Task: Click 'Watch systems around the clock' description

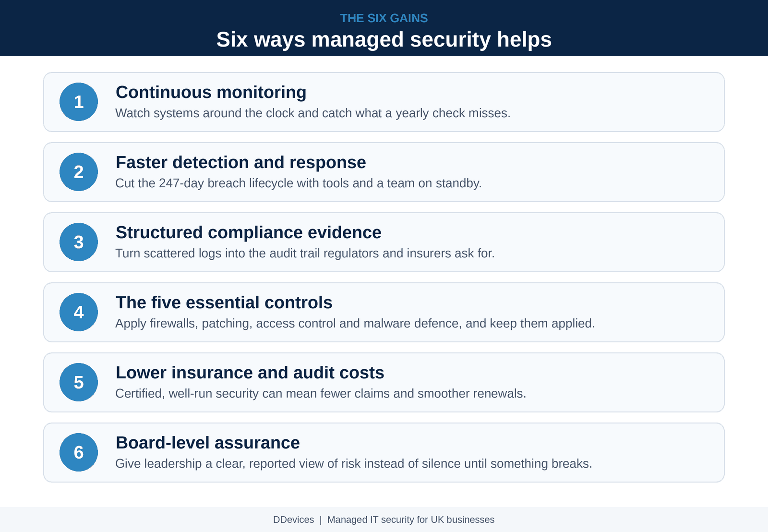Action: pyautogui.click(x=313, y=113)
